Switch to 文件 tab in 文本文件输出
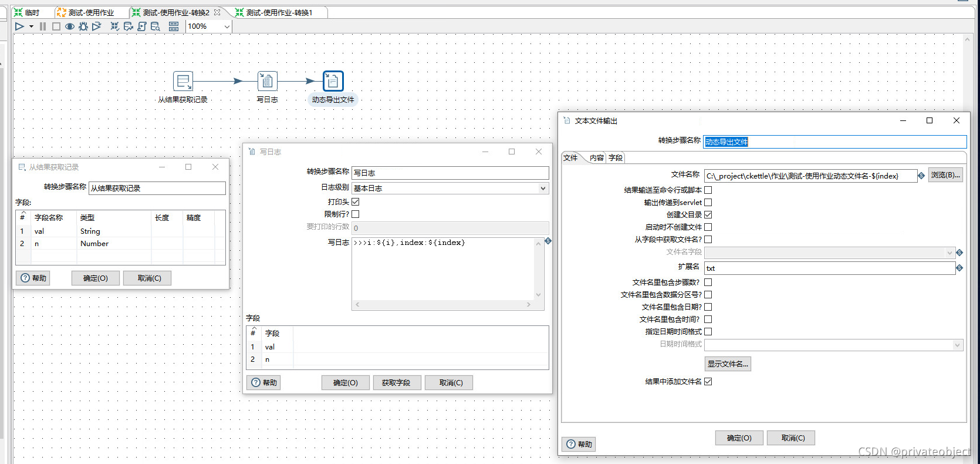980x464 pixels. click(570, 157)
